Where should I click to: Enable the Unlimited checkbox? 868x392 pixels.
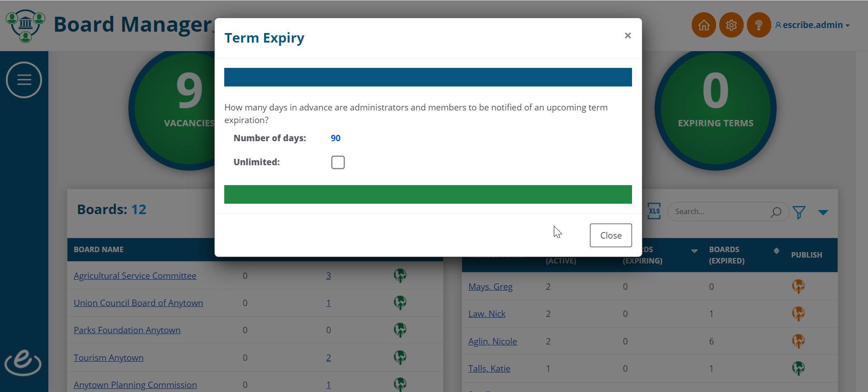tap(338, 163)
